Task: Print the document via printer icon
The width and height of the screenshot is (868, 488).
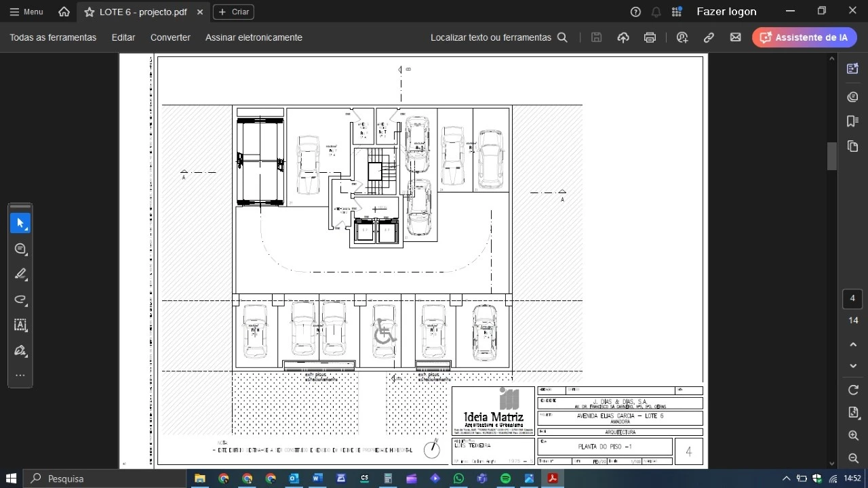Action: coord(650,37)
